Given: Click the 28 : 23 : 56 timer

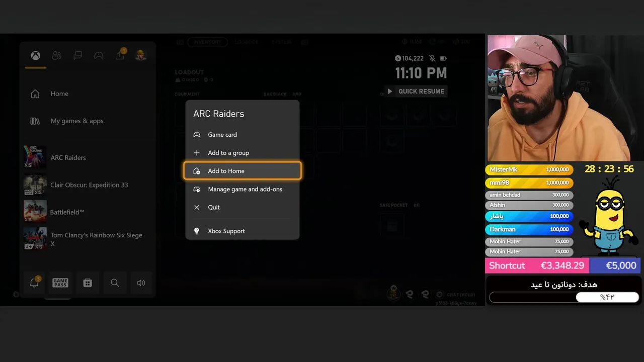Looking at the screenshot, I should (609, 169).
